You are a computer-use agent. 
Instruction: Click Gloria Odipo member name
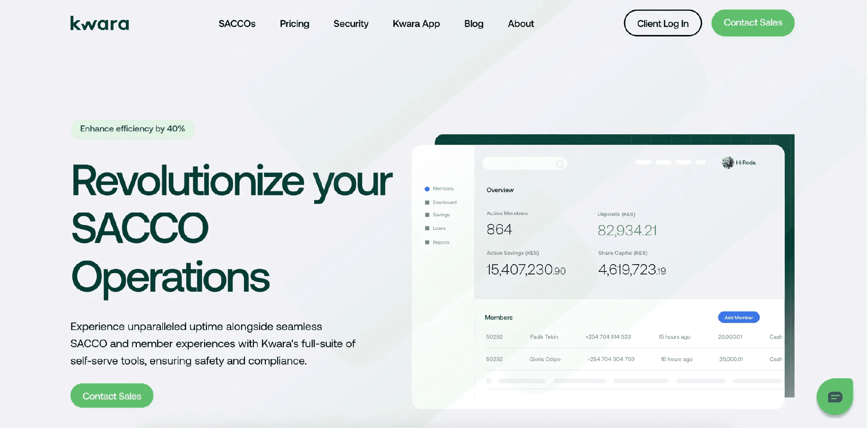coord(545,359)
